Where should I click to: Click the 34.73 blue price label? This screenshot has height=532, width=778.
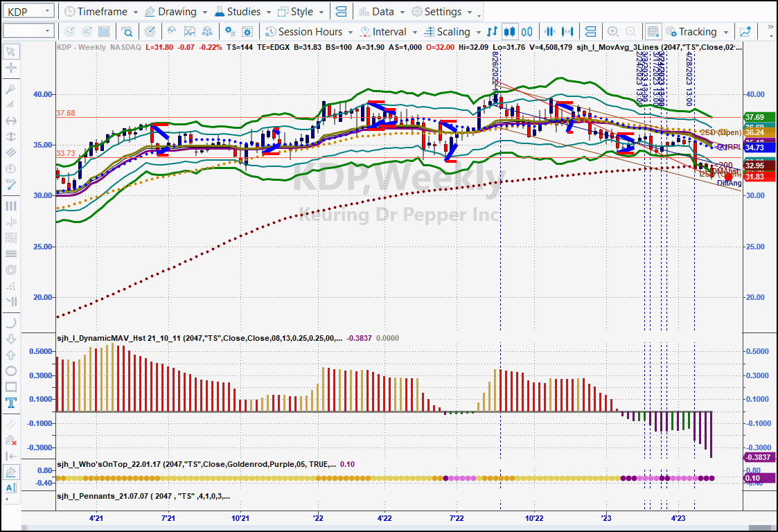click(x=759, y=148)
